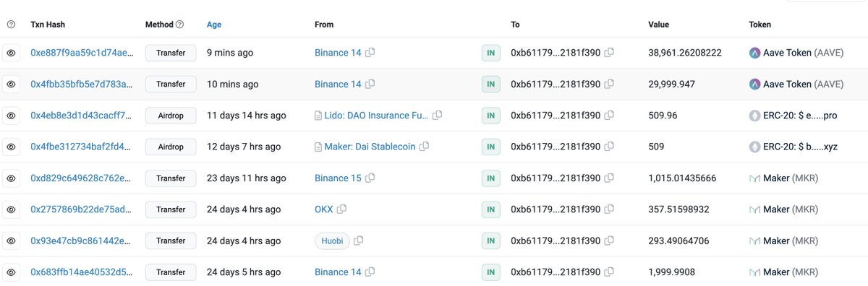Select the value 1,999.9908
Viewport: 868px width, 286px height.
[672, 272]
